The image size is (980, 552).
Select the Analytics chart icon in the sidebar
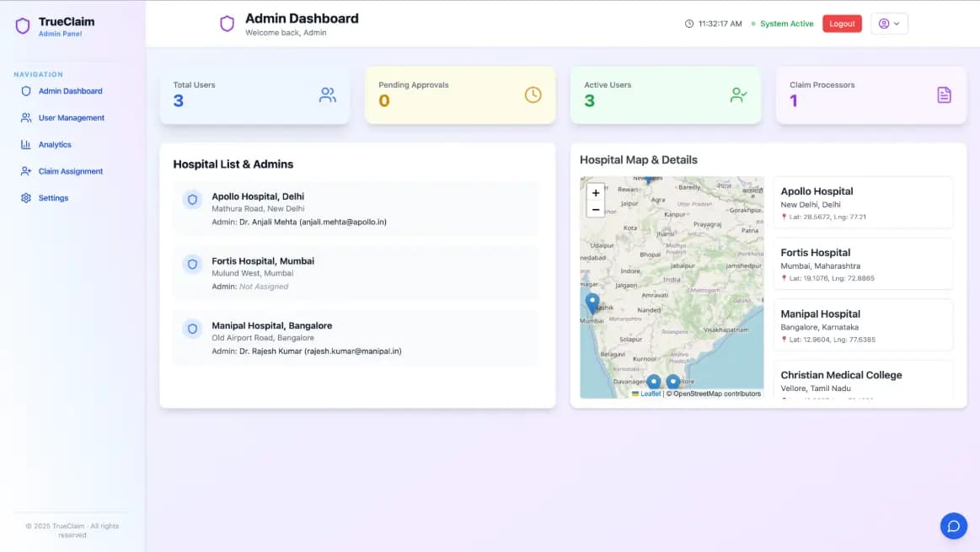tap(27, 144)
